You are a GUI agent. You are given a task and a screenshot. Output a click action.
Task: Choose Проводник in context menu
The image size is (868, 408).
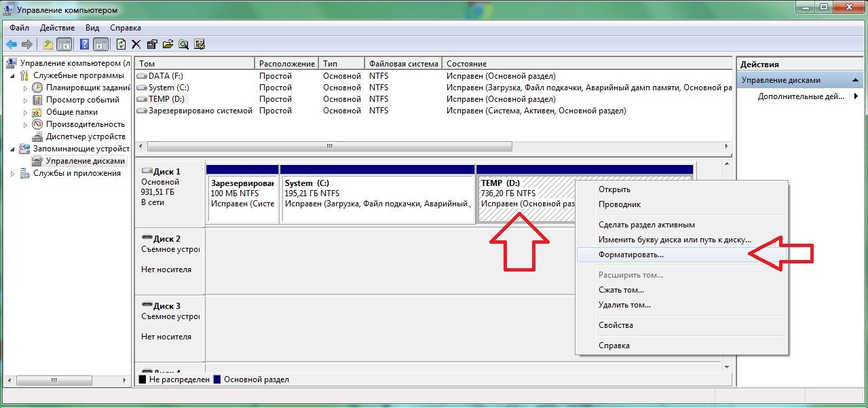(681, 204)
